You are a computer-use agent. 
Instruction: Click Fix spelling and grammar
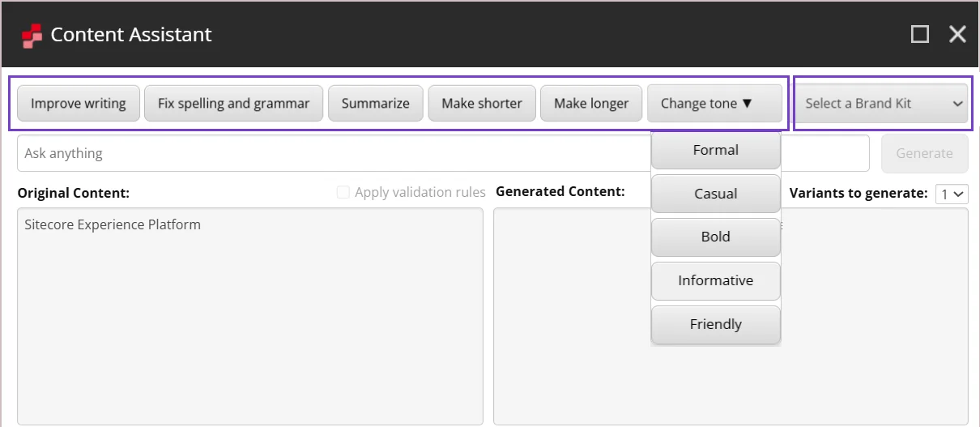[x=234, y=103]
